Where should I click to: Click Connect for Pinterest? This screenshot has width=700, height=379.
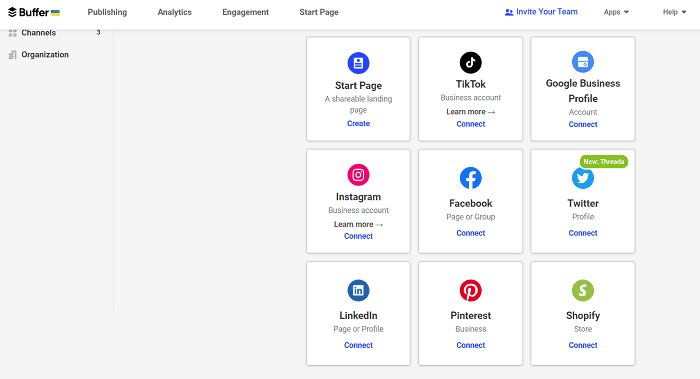pos(471,345)
